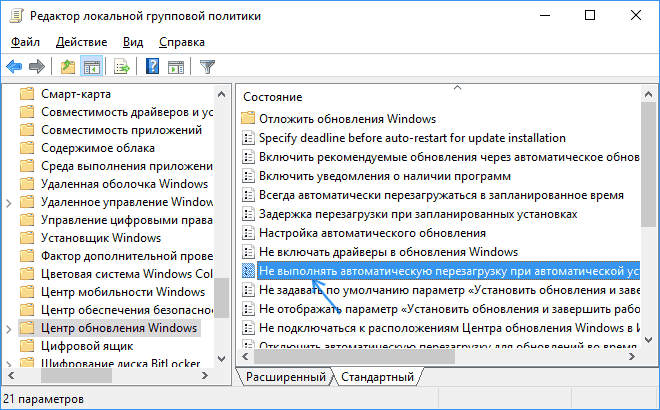The image size is (660, 410).
Task: Click the Filter funnel icon
Action: pyautogui.click(x=207, y=67)
